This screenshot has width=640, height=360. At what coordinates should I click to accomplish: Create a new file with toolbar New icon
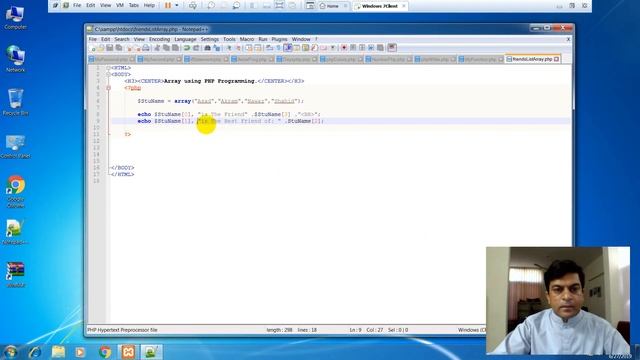(x=93, y=48)
